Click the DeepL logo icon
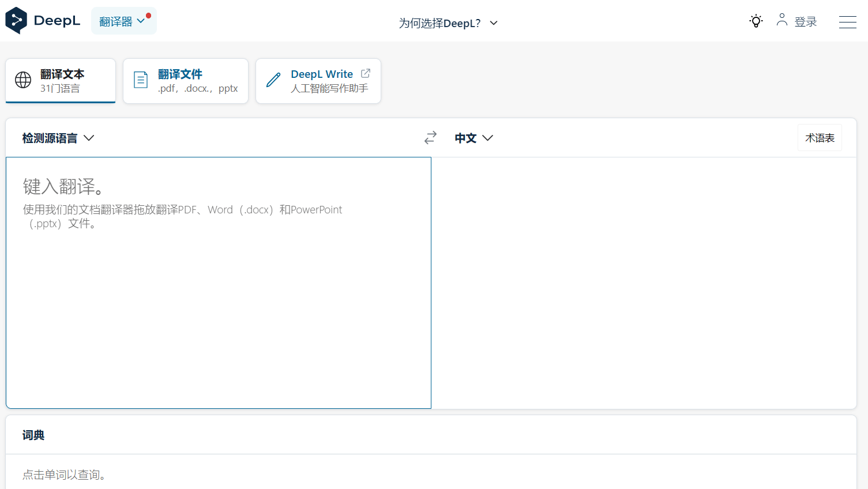 click(x=16, y=21)
